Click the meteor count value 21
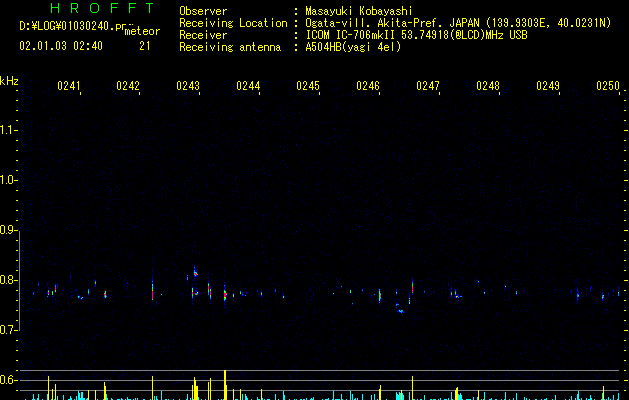Image resolution: width=629 pixels, height=400 pixels. (145, 46)
